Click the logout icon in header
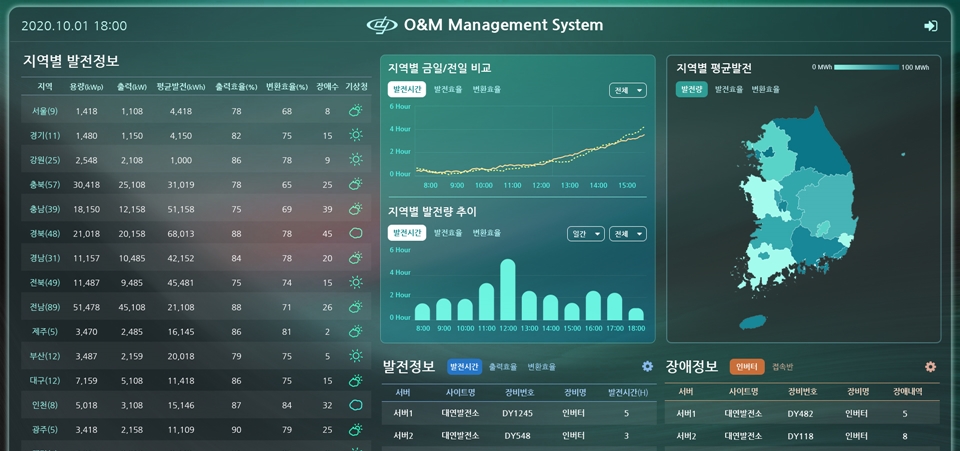960x451 pixels. point(931,26)
